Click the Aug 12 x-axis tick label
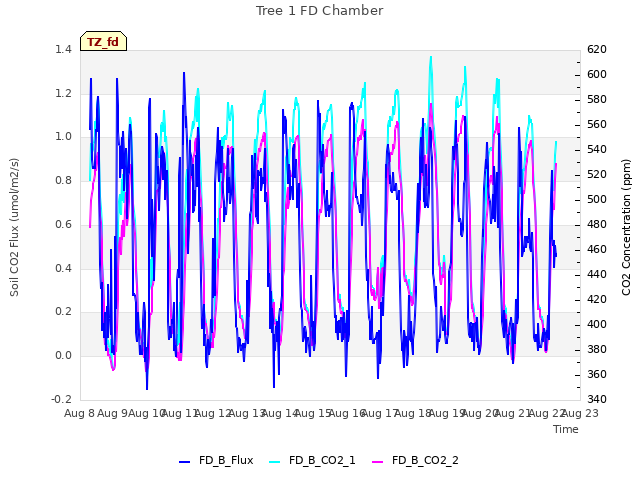The image size is (640, 480). pyautogui.click(x=213, y=413)
